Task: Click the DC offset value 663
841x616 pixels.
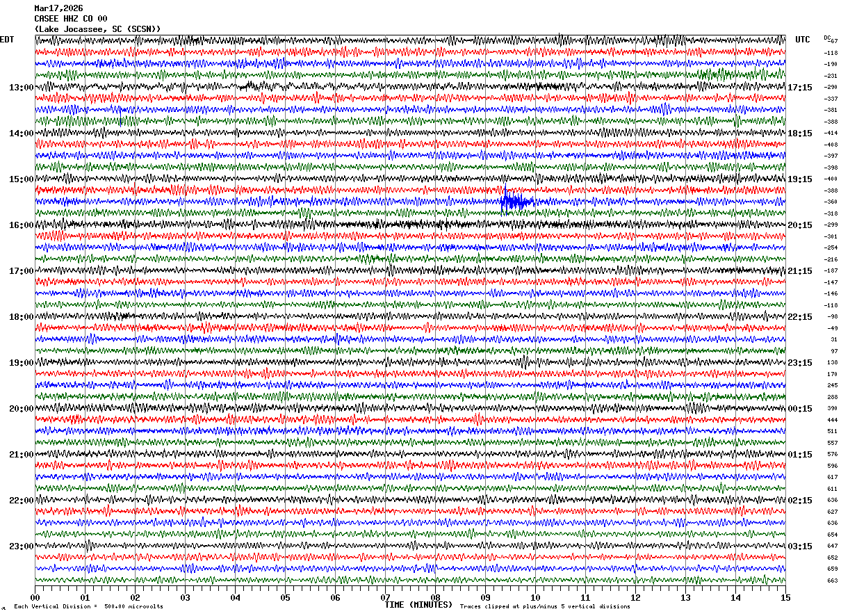Action: tap(832, 581)
